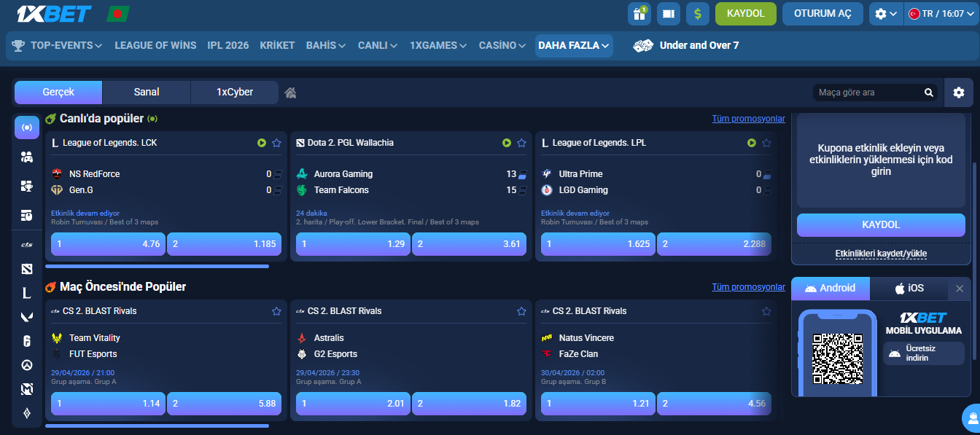Open the League of Legends sidebar icon
The image size is (980, 435).
pyautogui.click(x=27, y=293)
